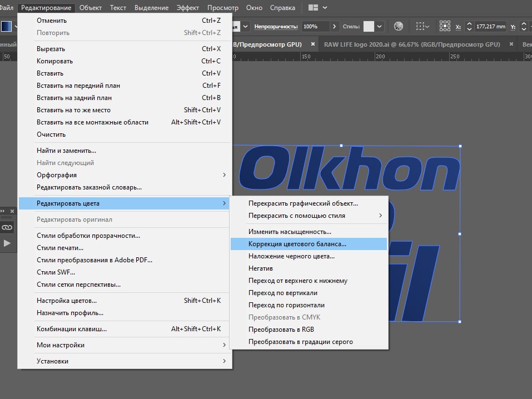Open the Просмотр menu

222,7
